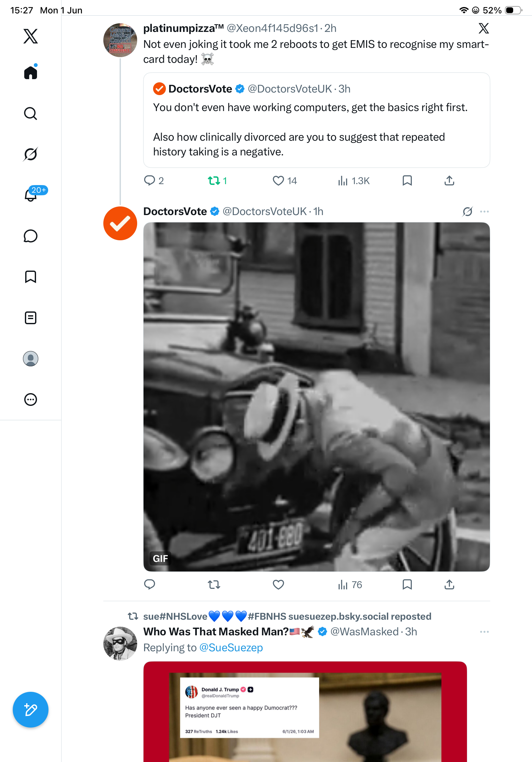Ask Grok about the DoctorsVote GIF post

tap(467, 212)
